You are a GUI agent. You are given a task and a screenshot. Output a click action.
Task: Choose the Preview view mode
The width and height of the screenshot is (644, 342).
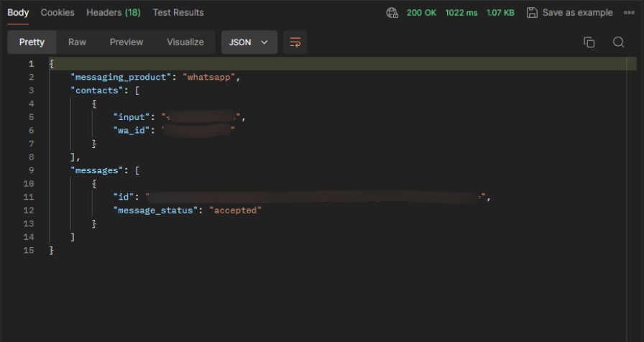(126, 42)
